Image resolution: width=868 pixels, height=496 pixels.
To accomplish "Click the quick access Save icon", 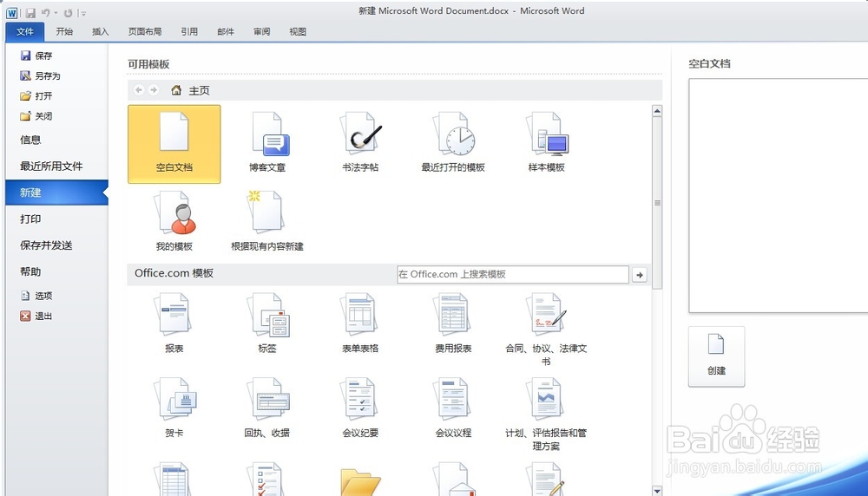I will [x=31, y=13].
